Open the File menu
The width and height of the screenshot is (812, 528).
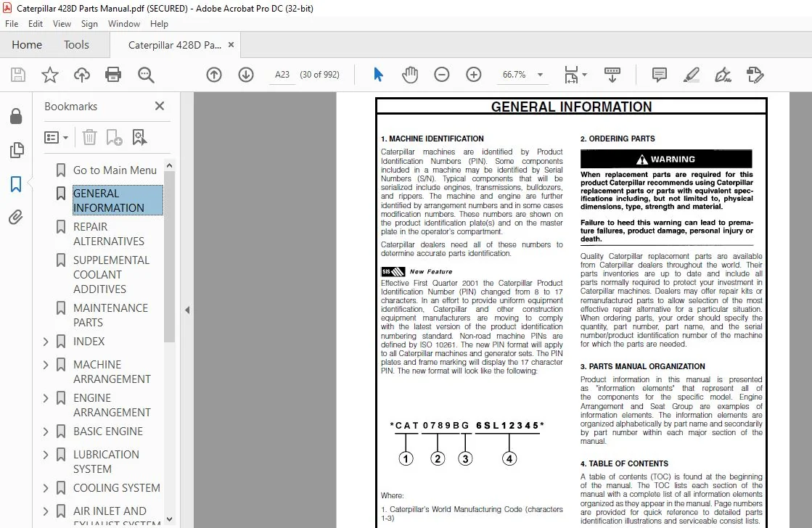[12, 24]
